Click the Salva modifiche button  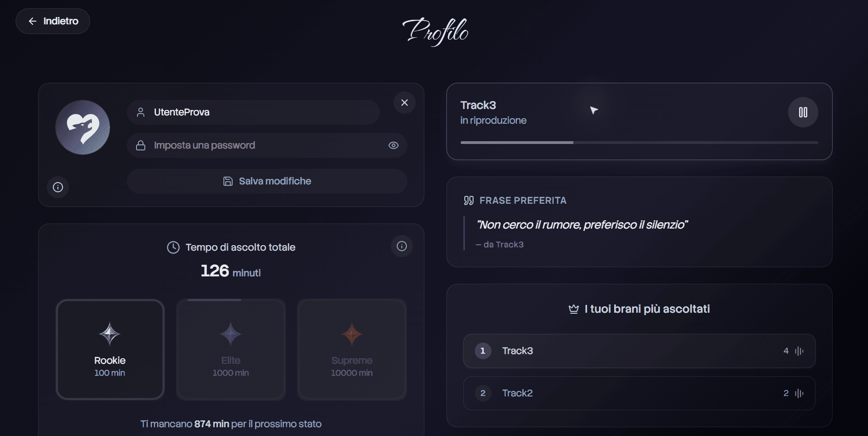point(267,181)
